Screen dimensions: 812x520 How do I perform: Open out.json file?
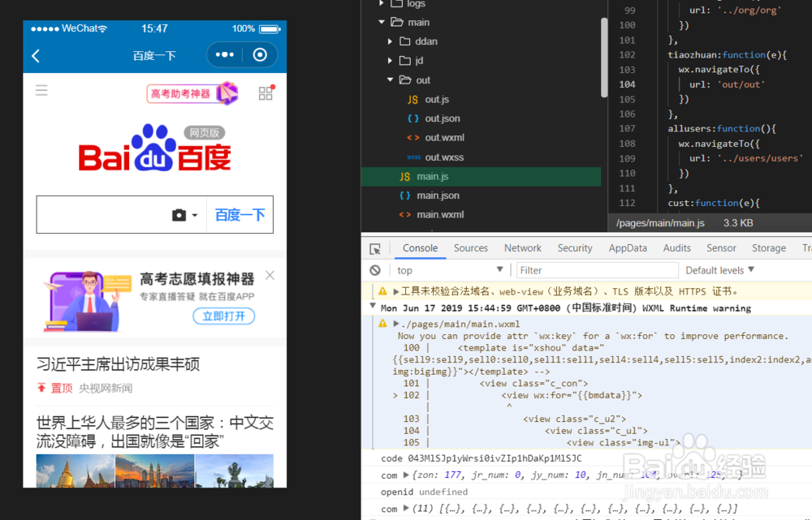coord(443,118)
